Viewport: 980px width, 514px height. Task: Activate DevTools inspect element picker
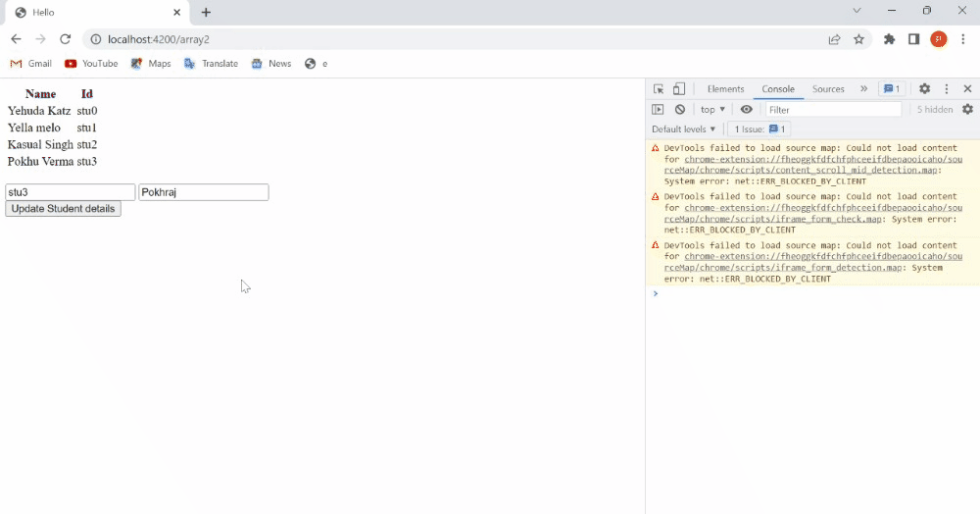[x=659, y=89]
